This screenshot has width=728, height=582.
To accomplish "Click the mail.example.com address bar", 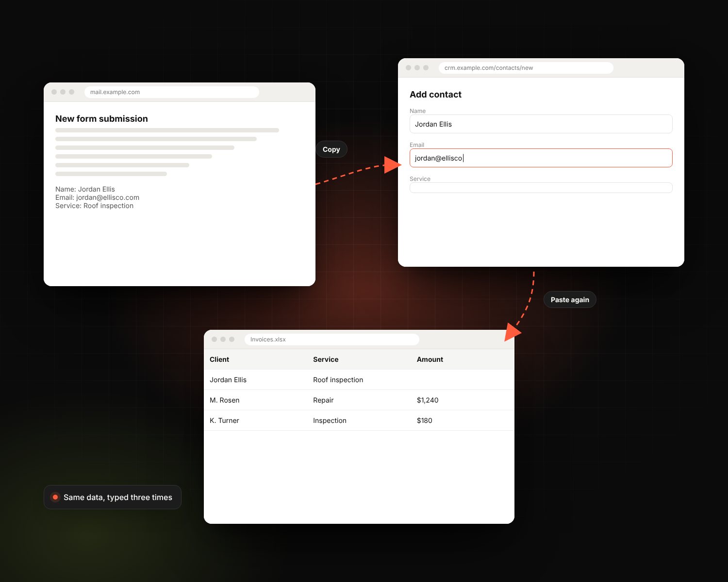I will [171, 92].
